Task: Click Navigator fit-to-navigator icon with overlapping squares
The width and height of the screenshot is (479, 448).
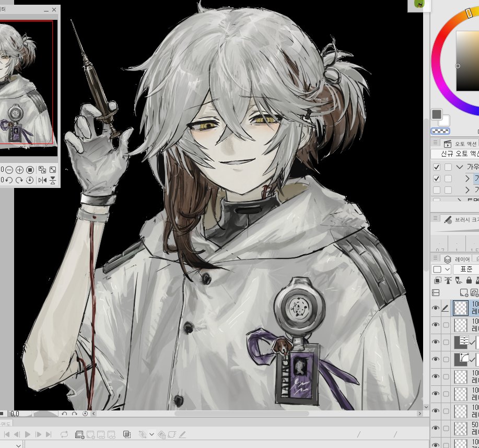Action: pos(42,170)
